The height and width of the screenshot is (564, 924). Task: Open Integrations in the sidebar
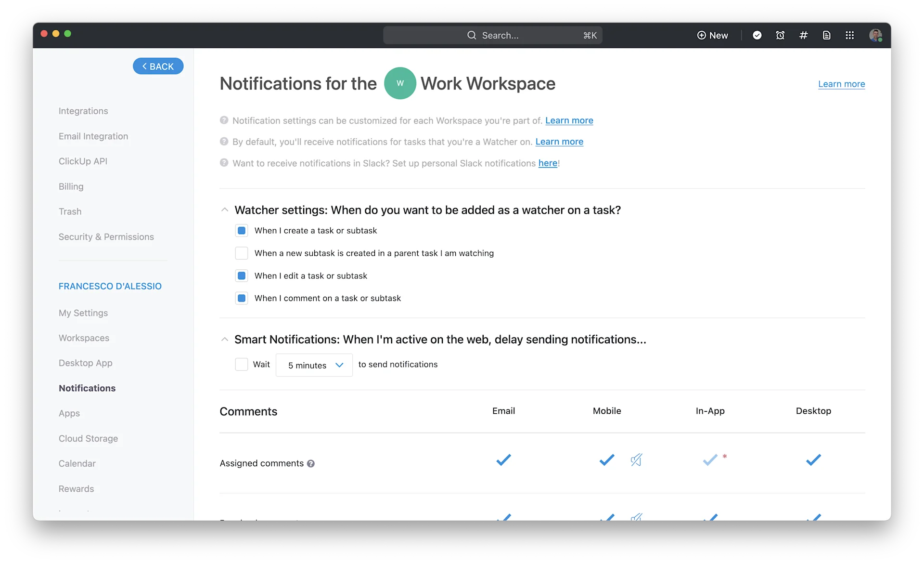83,111
